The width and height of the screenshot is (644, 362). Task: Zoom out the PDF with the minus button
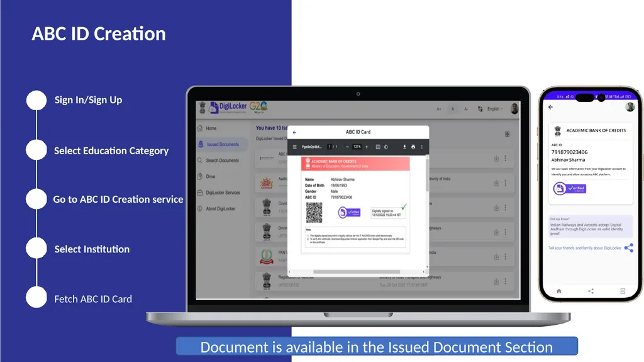pyautogui.click(x=347, y=147)
